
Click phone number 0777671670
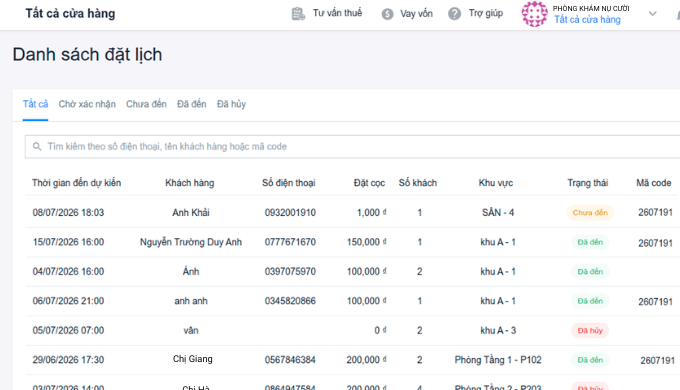coord(290,242)
